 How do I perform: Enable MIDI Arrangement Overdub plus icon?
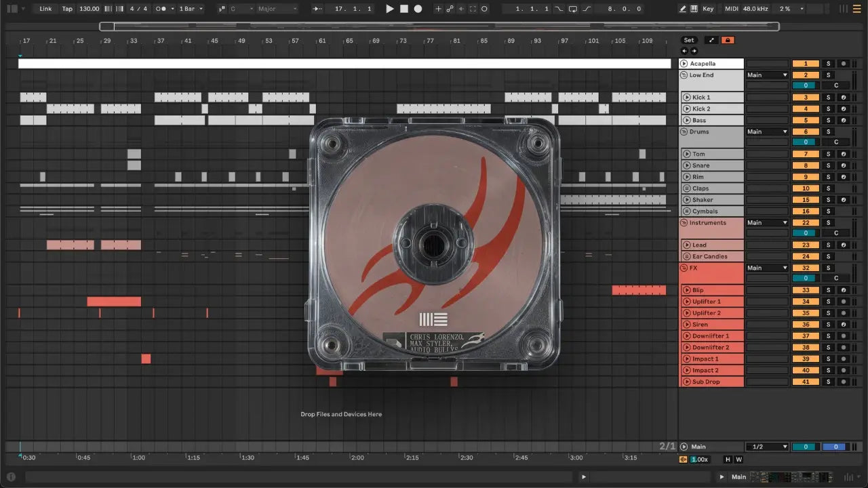coord(437,9)
